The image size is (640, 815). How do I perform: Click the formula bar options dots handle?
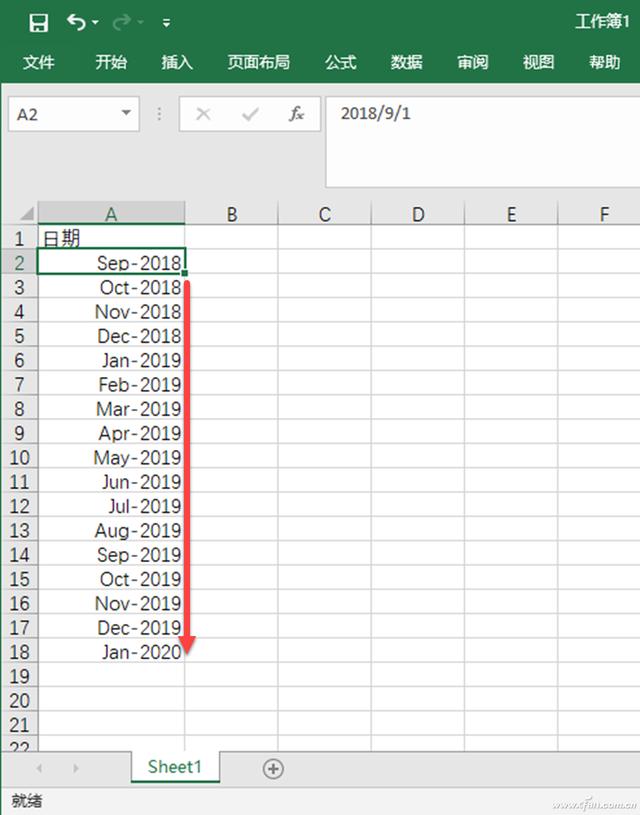click(159, 113)
